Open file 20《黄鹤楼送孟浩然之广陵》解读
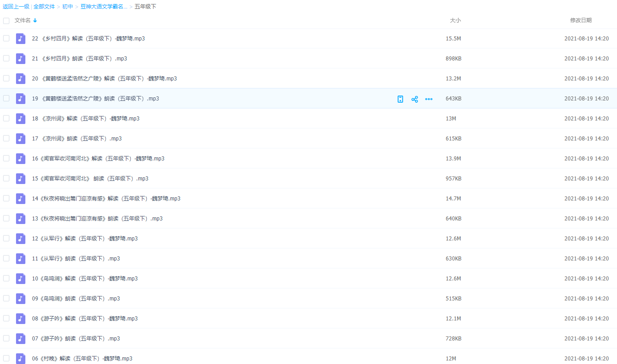617x364 pixels. (x=105, y=79)
